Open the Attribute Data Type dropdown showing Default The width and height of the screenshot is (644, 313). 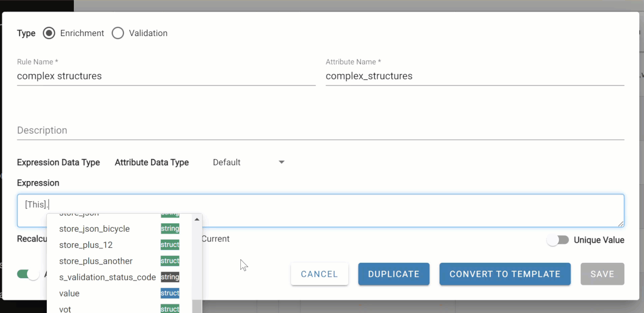(247, 162)
